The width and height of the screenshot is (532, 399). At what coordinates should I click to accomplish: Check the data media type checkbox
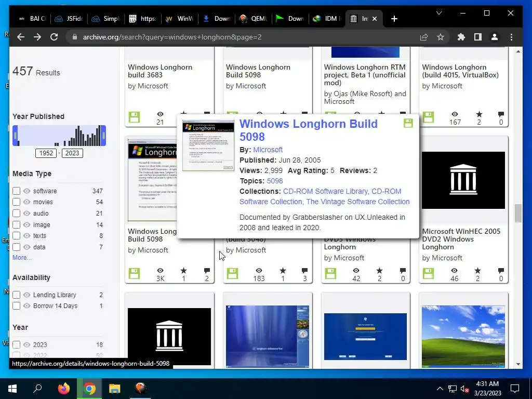point(16,247)
